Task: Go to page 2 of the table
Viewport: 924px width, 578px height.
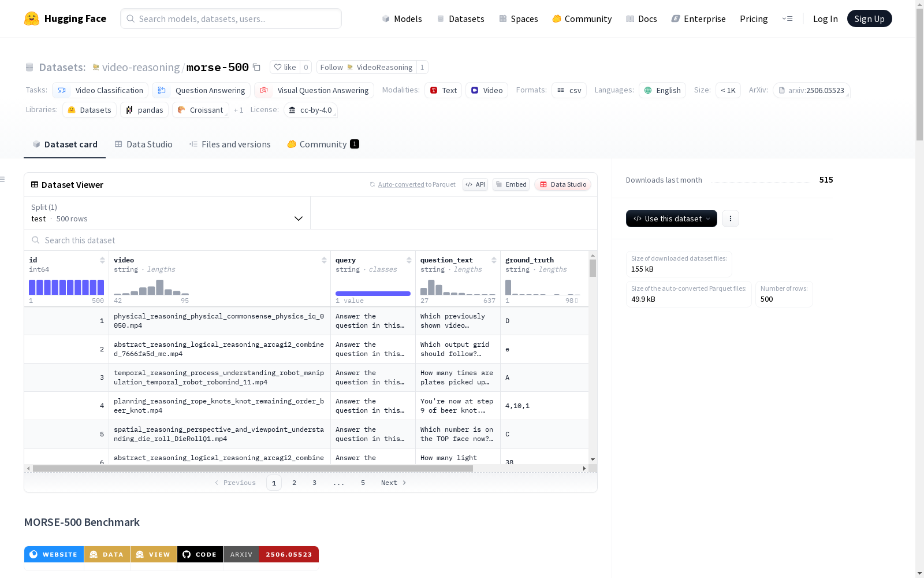Action: click(294, 483)
